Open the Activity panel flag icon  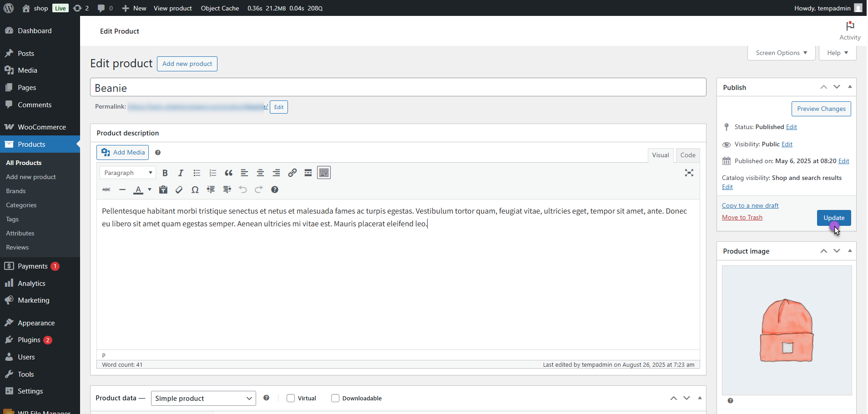(849, 26)
